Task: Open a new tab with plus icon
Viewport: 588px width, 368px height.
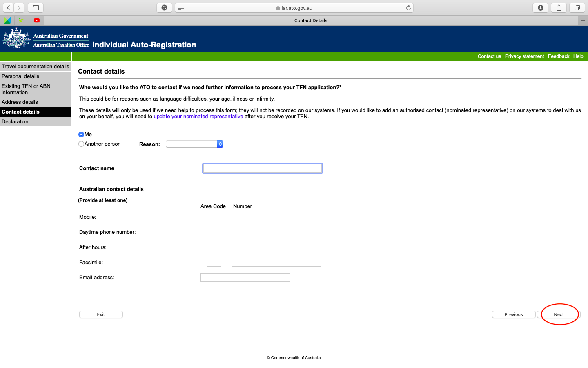Action: point(583,20)
